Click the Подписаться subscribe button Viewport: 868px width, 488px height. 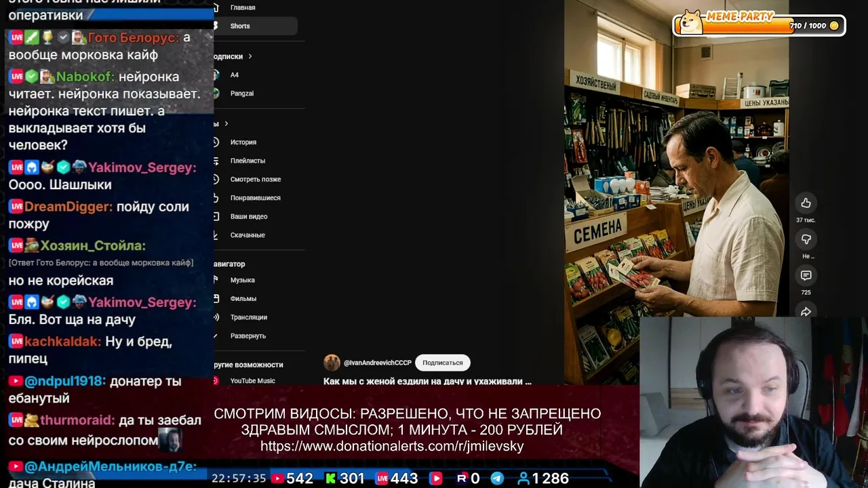point(442,363)
